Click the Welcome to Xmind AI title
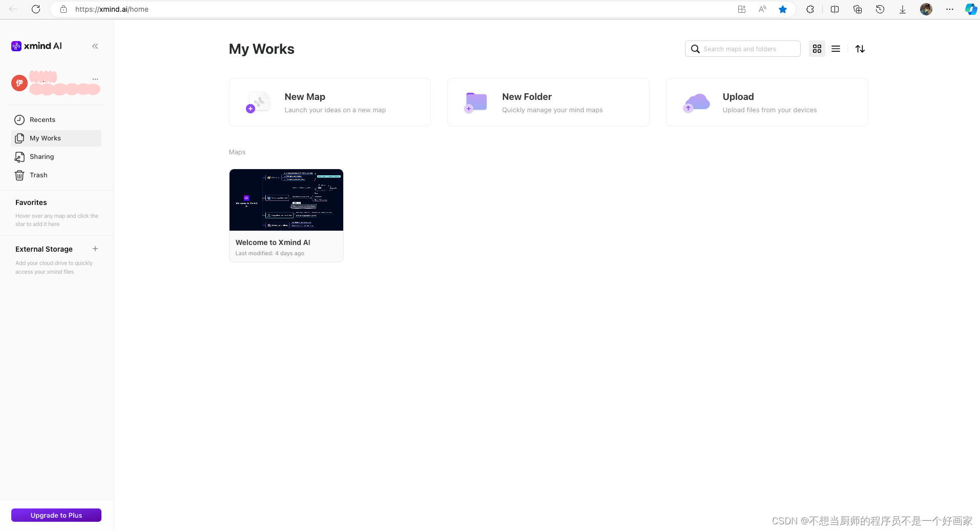 (273, 242)
